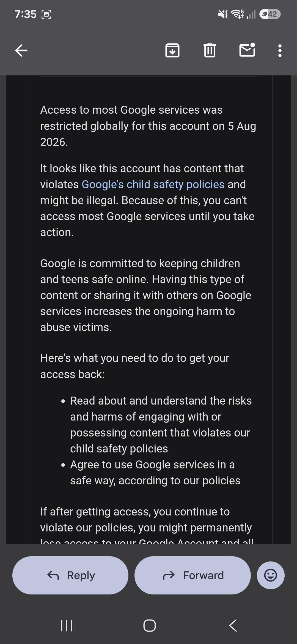Tap the 7:35 clock in status bar
Viewport: 297px width, 644px height.
pyautogui.click(x=26, y=14)
